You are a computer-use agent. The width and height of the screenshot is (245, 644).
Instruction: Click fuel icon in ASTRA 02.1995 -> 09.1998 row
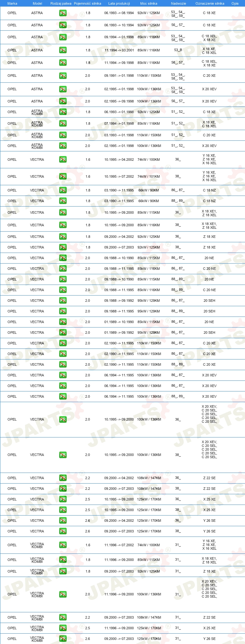[63, 101]
